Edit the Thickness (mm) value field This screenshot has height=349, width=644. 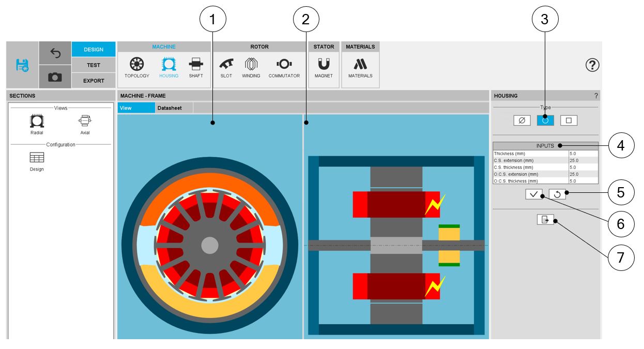point(583,154)
